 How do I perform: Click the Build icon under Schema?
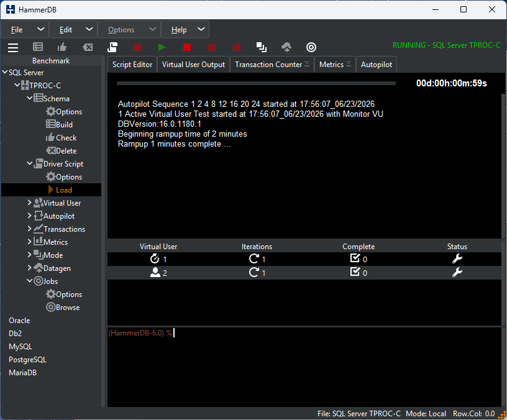(51, 124)
